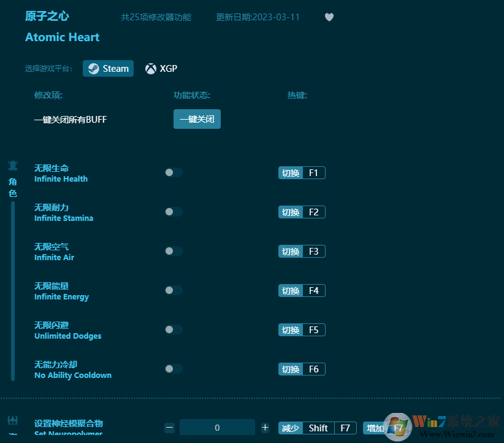
Task: Click the 增加 F7 increase Neuropolymer button
Action: (386, 428)
